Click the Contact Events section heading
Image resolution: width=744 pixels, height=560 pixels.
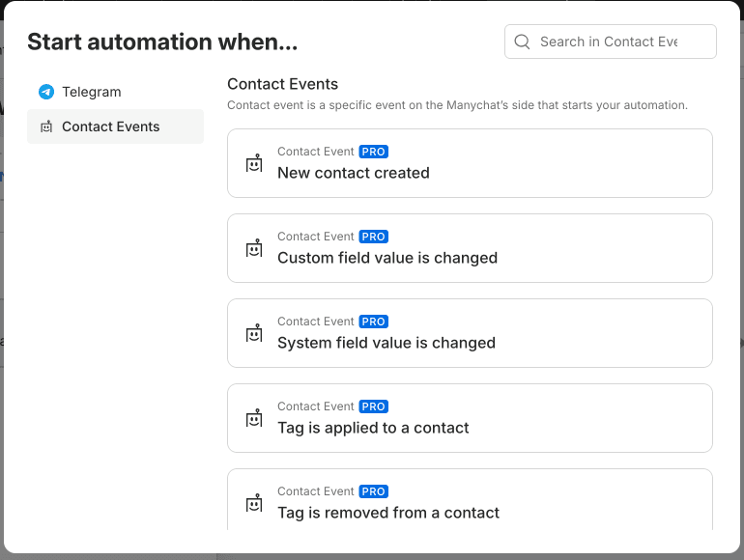[283, 84]
